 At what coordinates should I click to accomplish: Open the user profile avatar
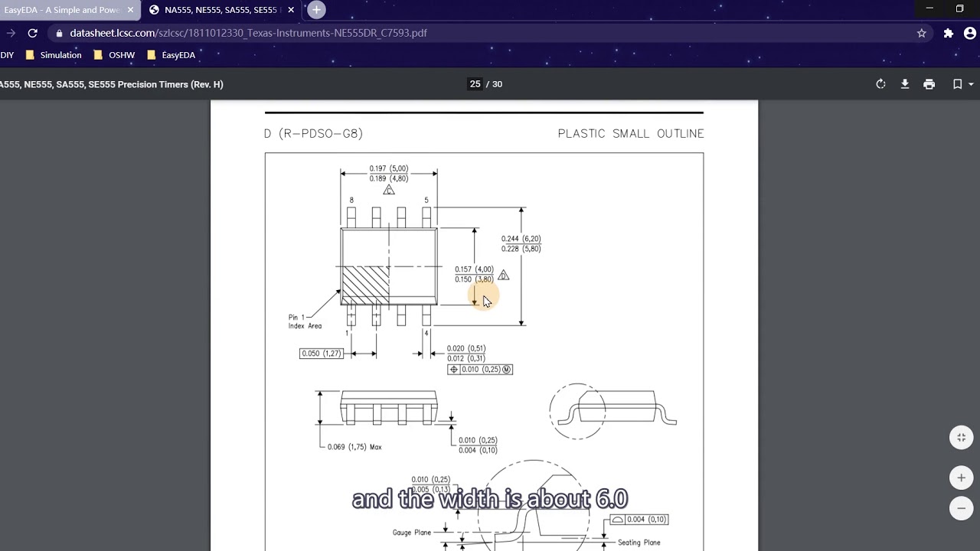point(970,33)
